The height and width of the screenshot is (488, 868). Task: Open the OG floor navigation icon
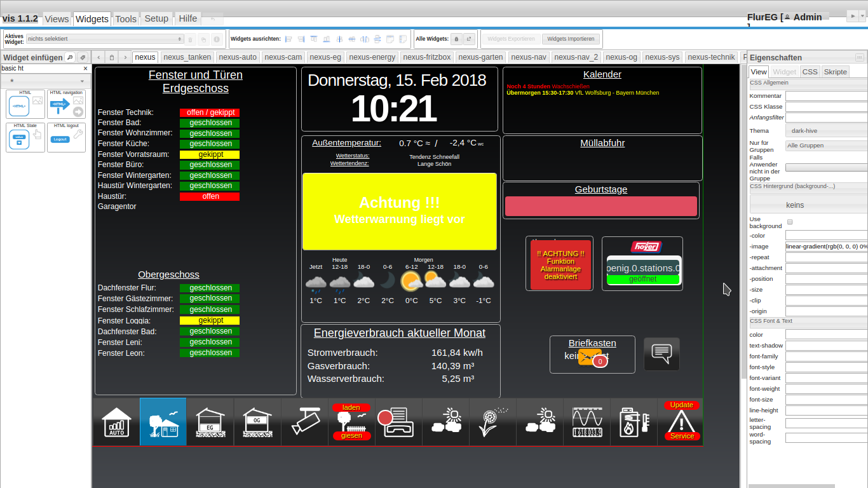coord(257,422)
